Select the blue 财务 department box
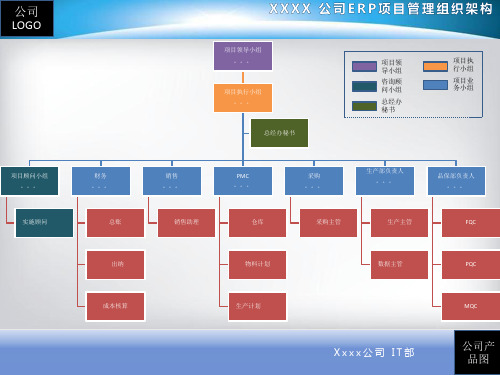The width and height of the screenshot is (500, 375). (101, 181)
